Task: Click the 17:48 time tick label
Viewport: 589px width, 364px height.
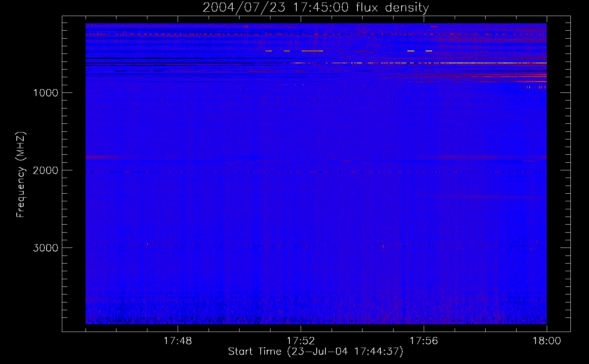Action: coord(178,341)
